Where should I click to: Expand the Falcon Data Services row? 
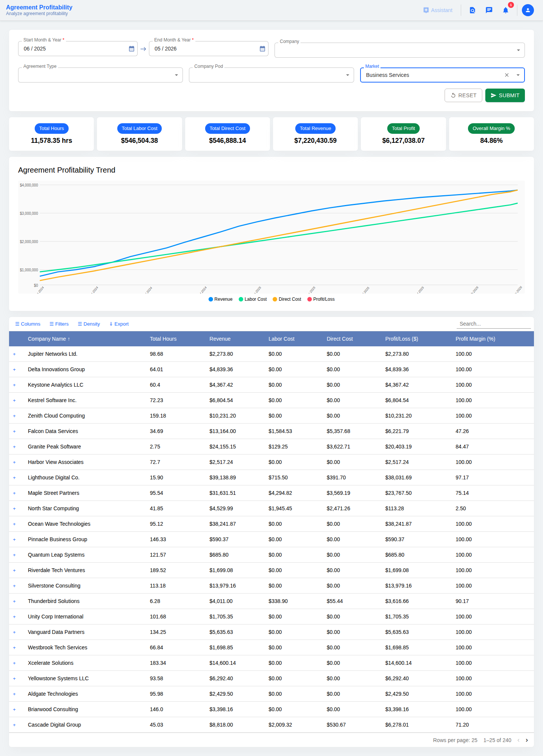[14, 432]
